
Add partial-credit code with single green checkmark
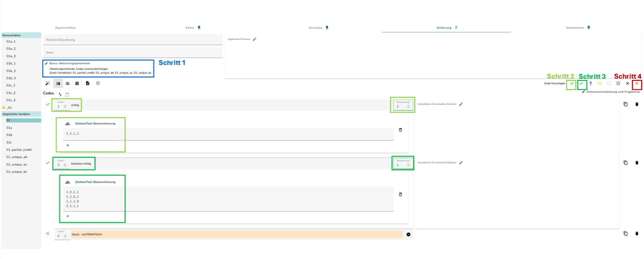pyautogui.click(x=581, y=84)
